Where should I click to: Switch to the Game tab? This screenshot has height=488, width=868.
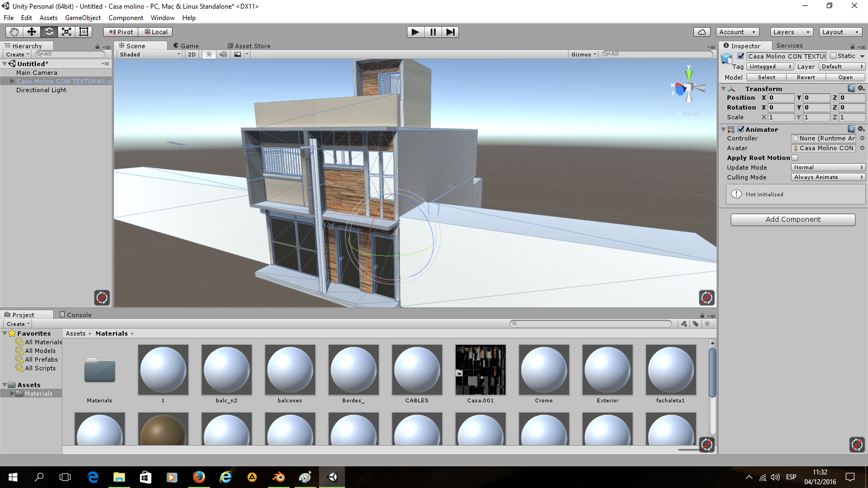point(186,46)
